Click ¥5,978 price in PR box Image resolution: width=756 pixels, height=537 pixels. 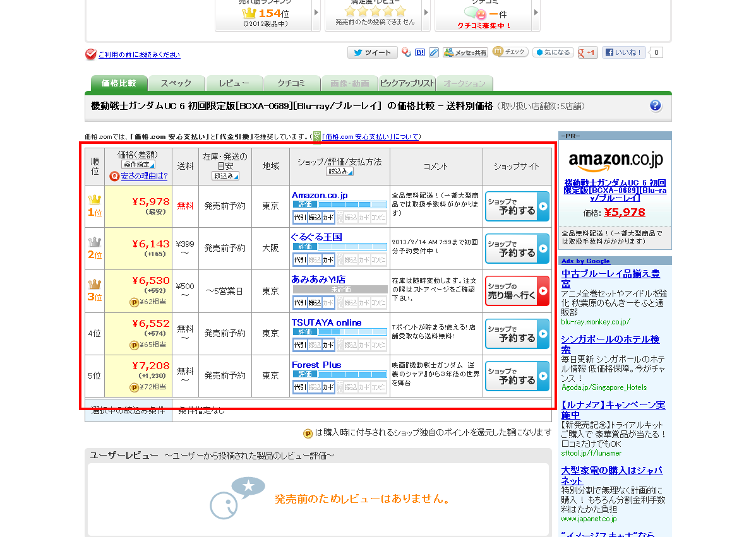pyautogui.click(x=625, y=213)
